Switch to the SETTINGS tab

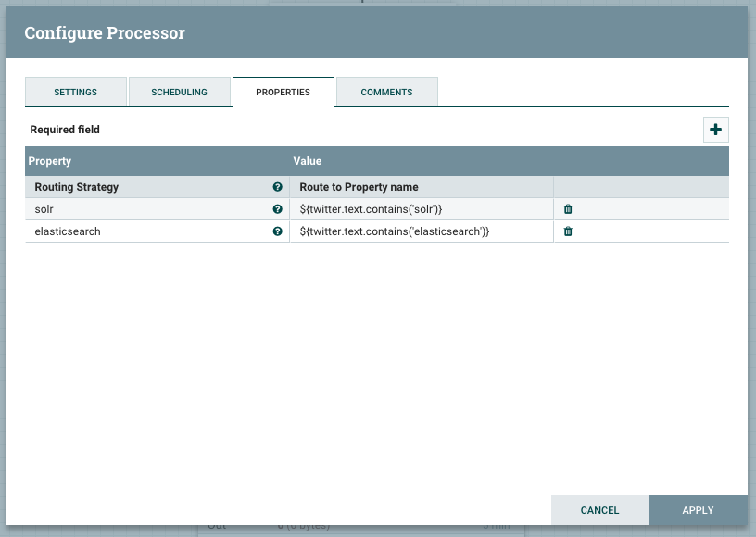[x=75, y=92]
